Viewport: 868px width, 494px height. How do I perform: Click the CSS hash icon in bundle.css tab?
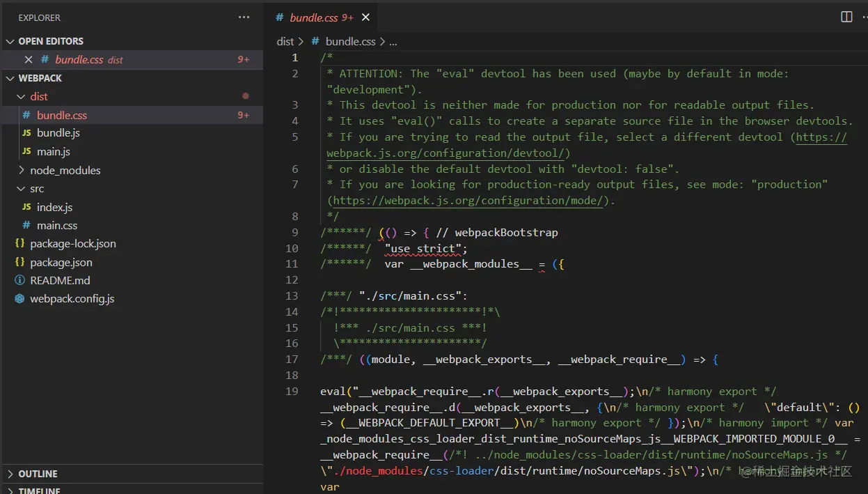click(x=280, y=17)
